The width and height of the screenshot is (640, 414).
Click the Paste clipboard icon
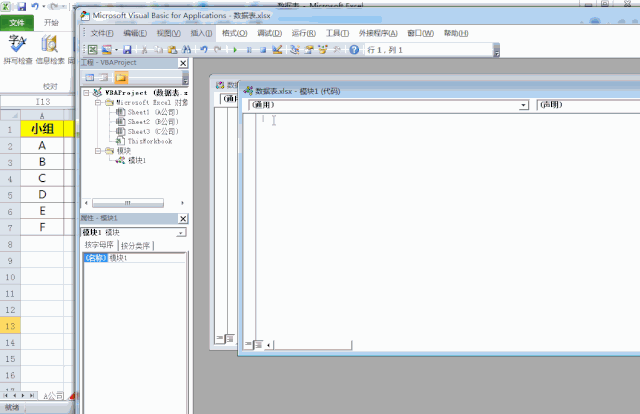point(172,50)
